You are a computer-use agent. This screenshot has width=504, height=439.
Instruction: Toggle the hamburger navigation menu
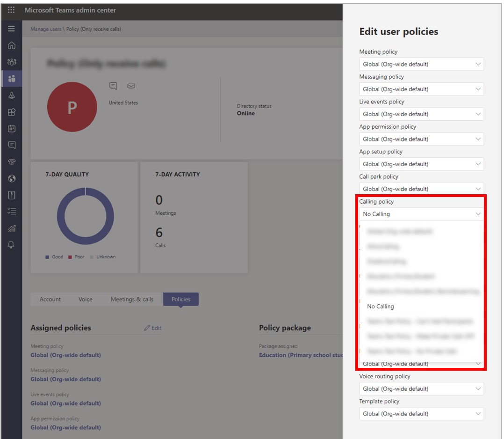click(11, 29)
